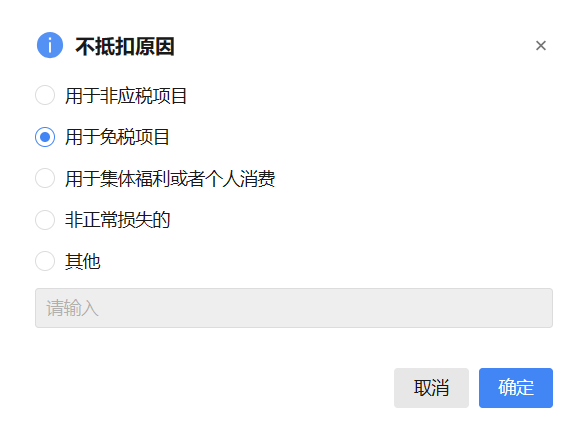This screenshot has width=581, height=438.
Task: Click the selected 用于免税项目 radio circle
Action: (x=45, y=137)
